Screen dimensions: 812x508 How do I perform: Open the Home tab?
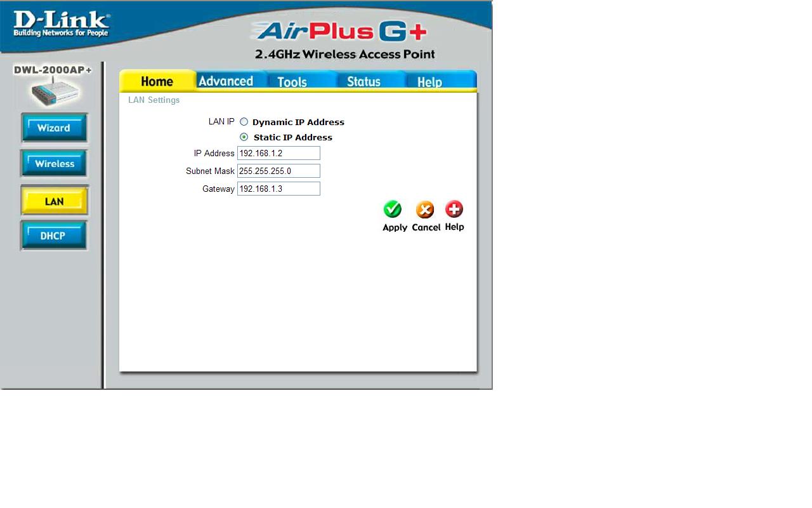[157, 81]
